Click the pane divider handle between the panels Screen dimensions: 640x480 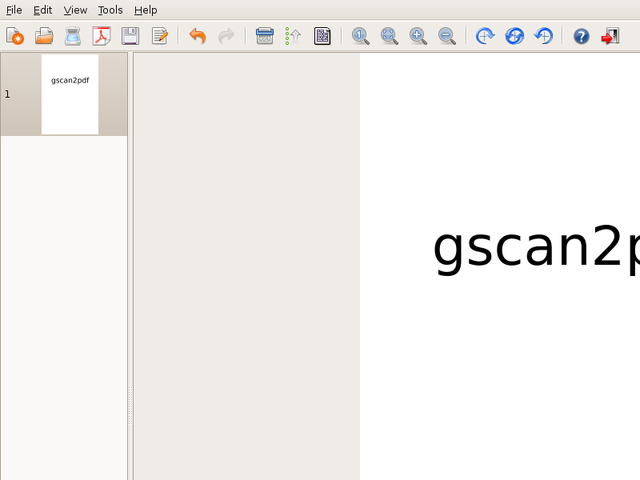coord(131,406)
